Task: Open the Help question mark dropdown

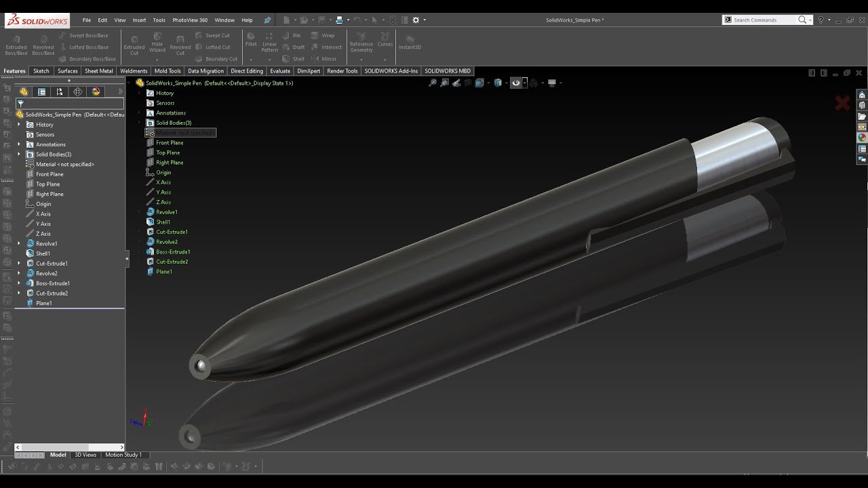Action: 829,20
